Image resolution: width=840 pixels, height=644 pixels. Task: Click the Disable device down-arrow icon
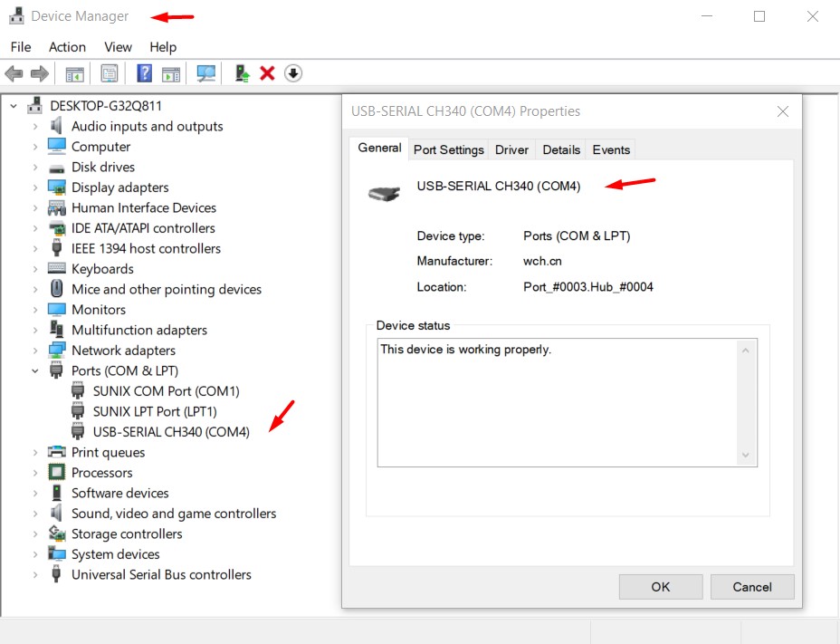tap(292, 73)
